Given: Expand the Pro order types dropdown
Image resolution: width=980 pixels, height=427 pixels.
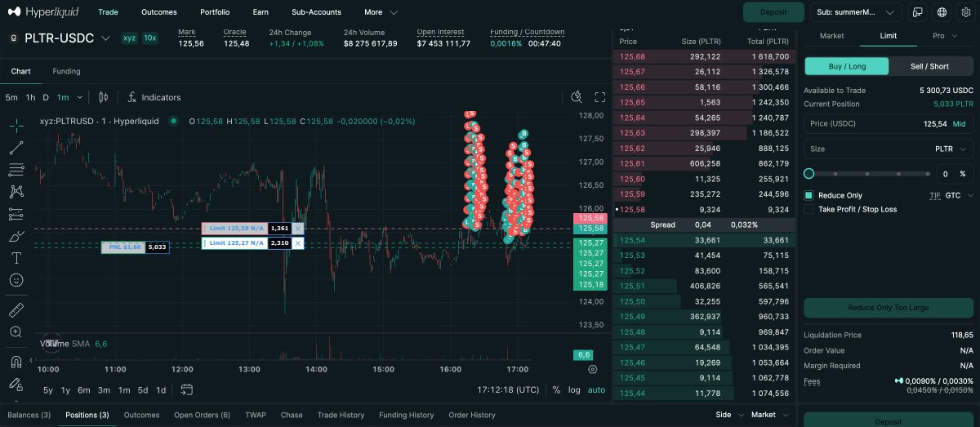Looking at the screenshot, I should 947,36.
